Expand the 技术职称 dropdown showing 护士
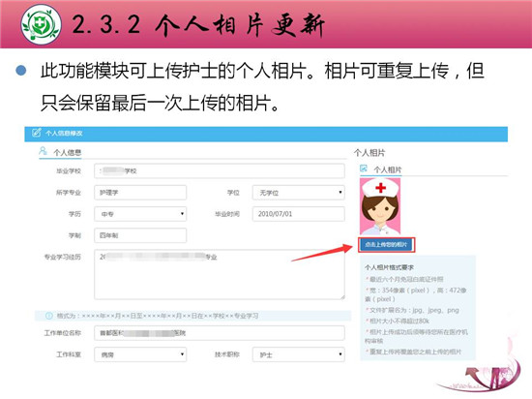 point(298,354)
